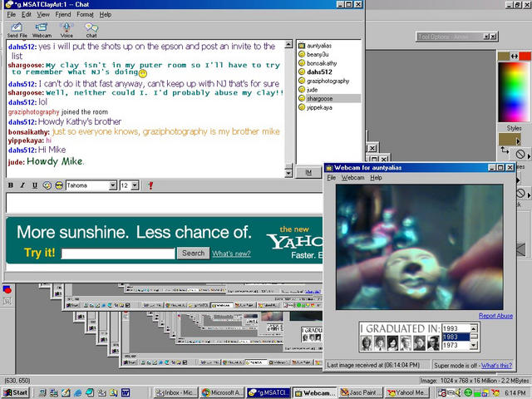Click the graduation list scroll up arrow
Image resolution: width=532 pixels, height=399 pixels.
coord(474,328)
